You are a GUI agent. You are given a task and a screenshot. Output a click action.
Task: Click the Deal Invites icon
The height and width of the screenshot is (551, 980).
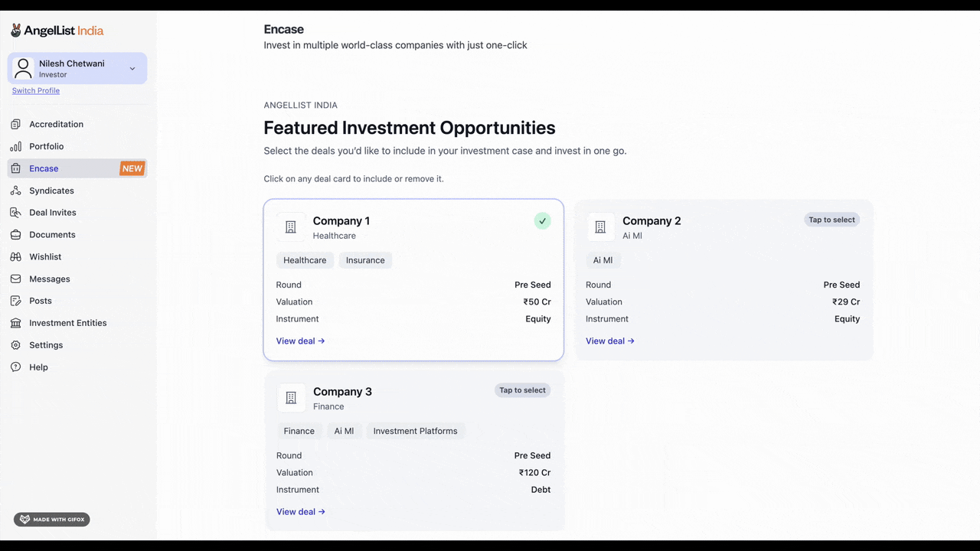(x=15, y=213)
